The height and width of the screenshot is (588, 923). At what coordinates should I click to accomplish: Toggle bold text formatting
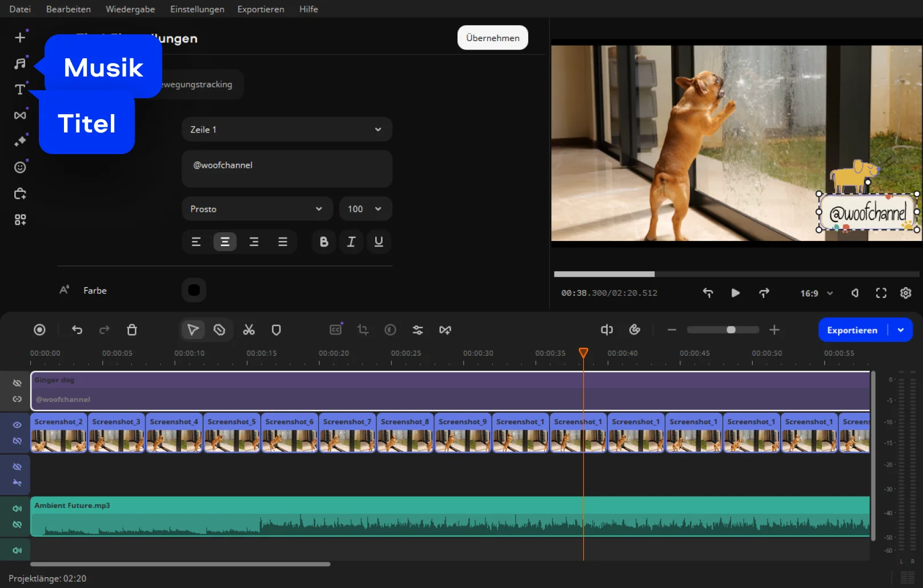[324, 242]
